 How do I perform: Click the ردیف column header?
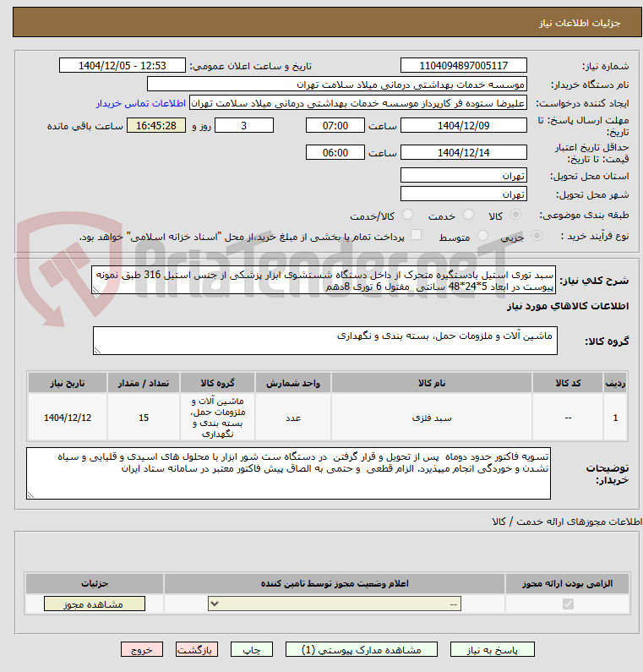pyautogui.click(x=615, y=383)
